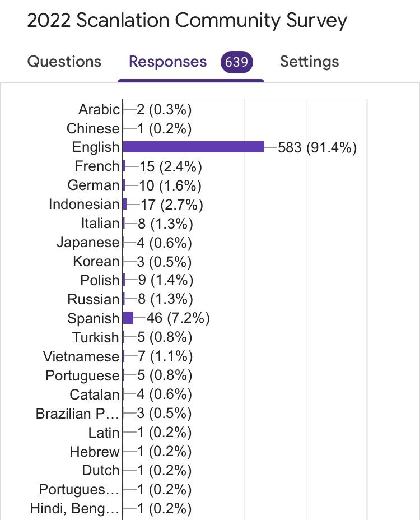Click the truncated Portugues… label
The height and width of the screenshot is (520, 420).
click(x=79, y=490)
